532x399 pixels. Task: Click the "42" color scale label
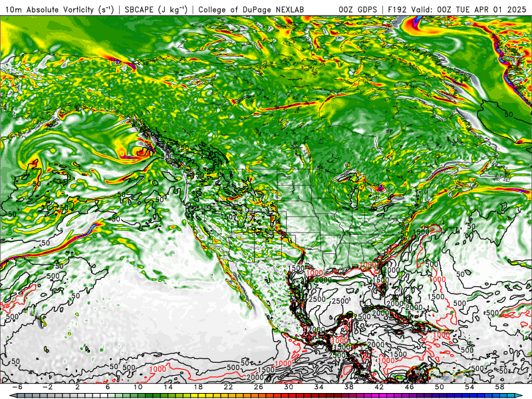tap(379, 387)
